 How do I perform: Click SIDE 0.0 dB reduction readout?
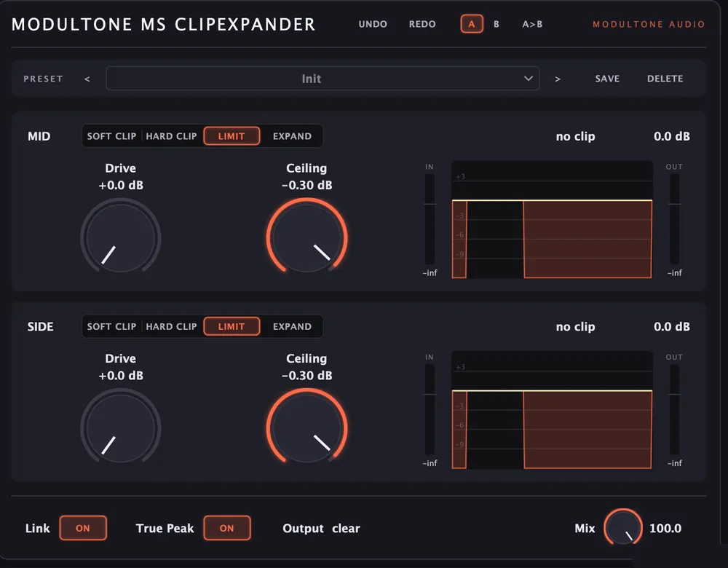671,327
